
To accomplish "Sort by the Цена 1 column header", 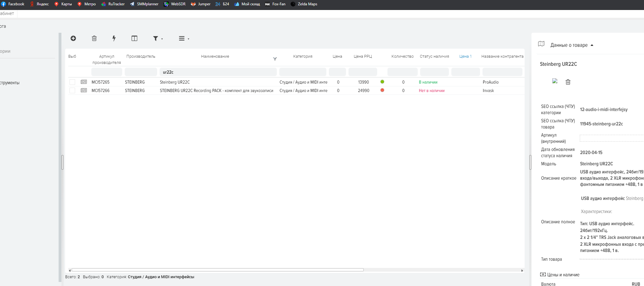I will point(465,56).
